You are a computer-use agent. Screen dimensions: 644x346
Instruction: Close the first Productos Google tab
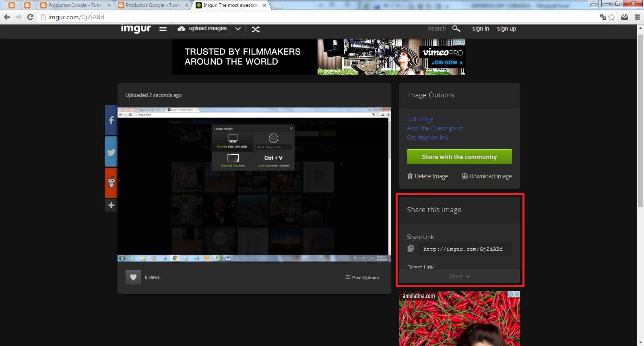109,5
